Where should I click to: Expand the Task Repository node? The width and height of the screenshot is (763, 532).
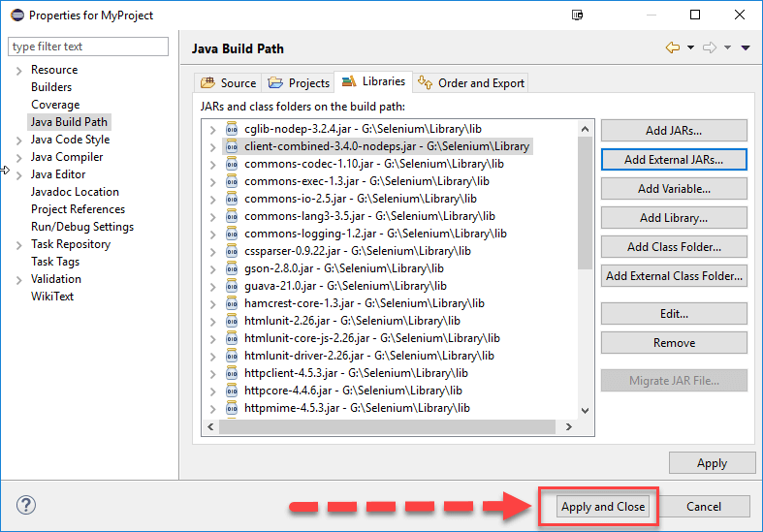click(18, 244)
